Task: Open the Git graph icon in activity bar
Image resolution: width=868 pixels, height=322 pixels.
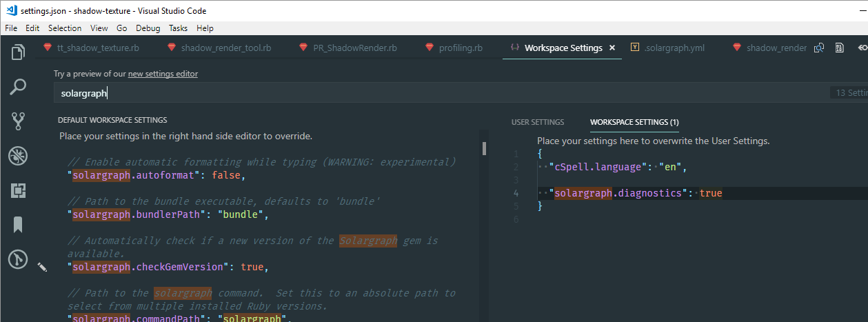Action: point(18,259)
